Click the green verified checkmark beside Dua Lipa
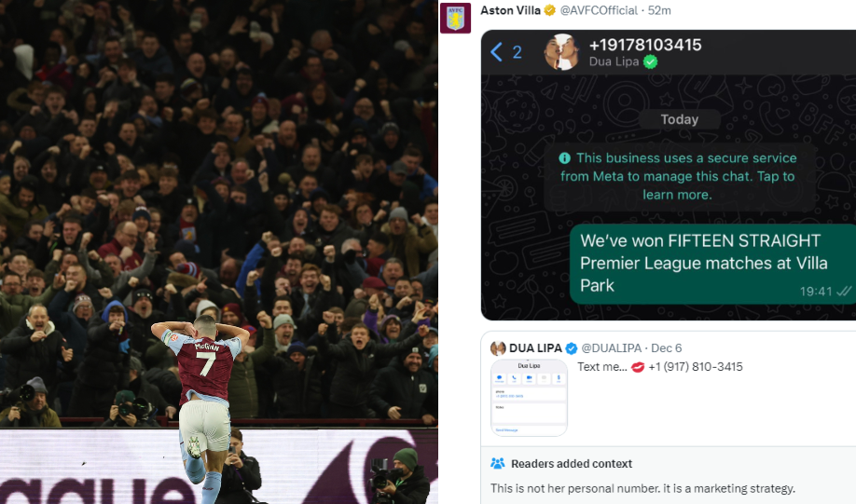Image resolution: width=856 pixels, height=504 pixels. (650, 62)
